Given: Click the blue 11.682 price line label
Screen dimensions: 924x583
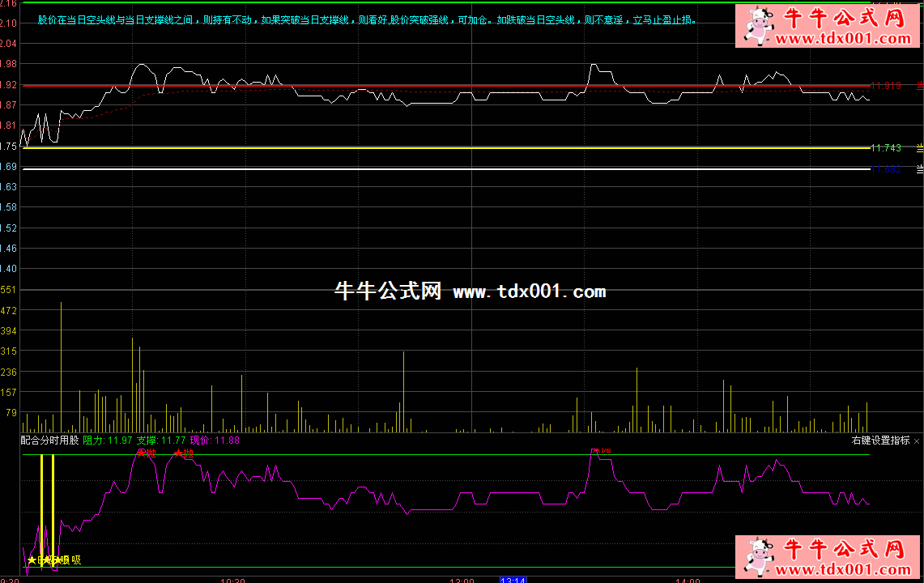Looking at the screenshot, I should point(886,169).
